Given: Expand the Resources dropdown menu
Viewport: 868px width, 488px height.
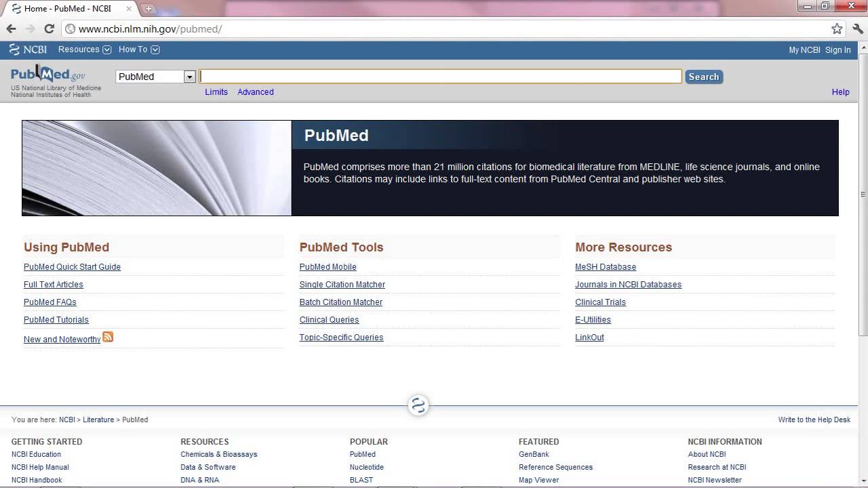Looking at the screenshot, I should click(x=84, y=49).
